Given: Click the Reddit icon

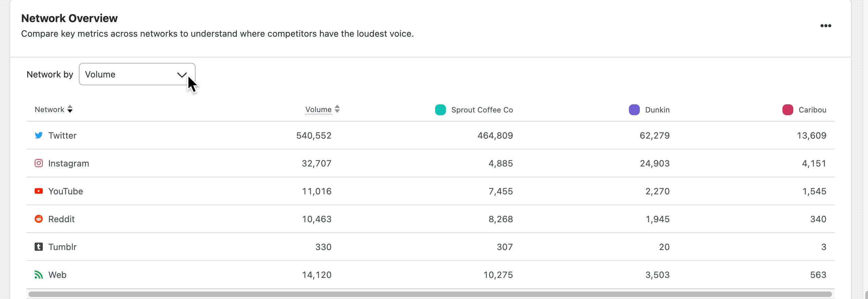Looking at the screenshot, I should 39,219.
